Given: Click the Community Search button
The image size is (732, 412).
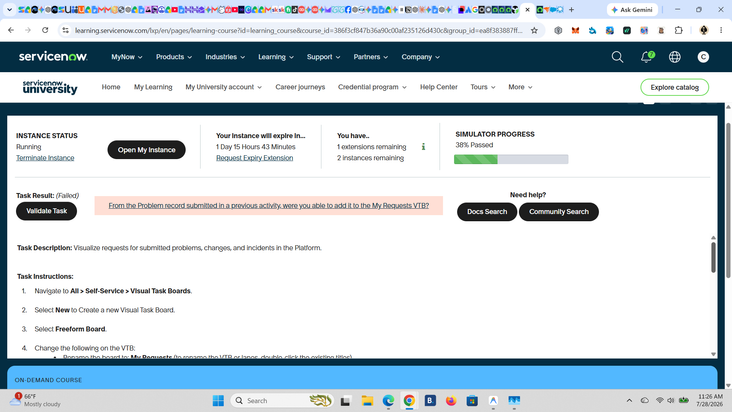Looking at the screenshot, I should [559, 212].
